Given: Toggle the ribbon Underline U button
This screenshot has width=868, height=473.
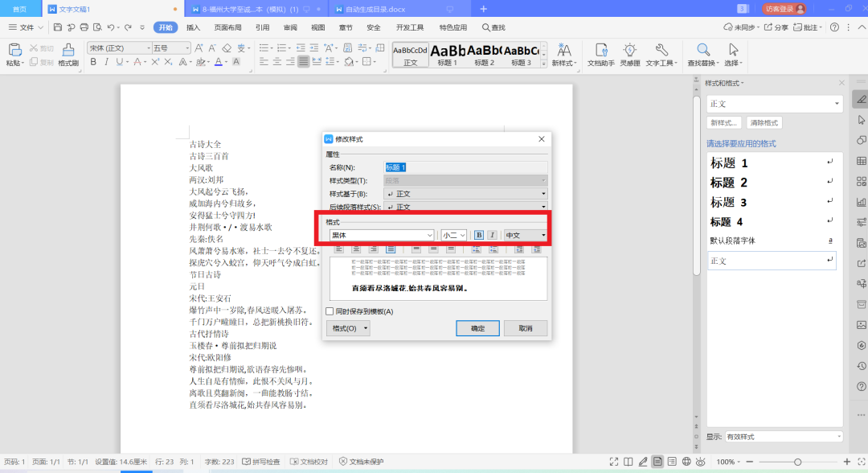Looking at the screenshot, I should (x=120, y=62).
